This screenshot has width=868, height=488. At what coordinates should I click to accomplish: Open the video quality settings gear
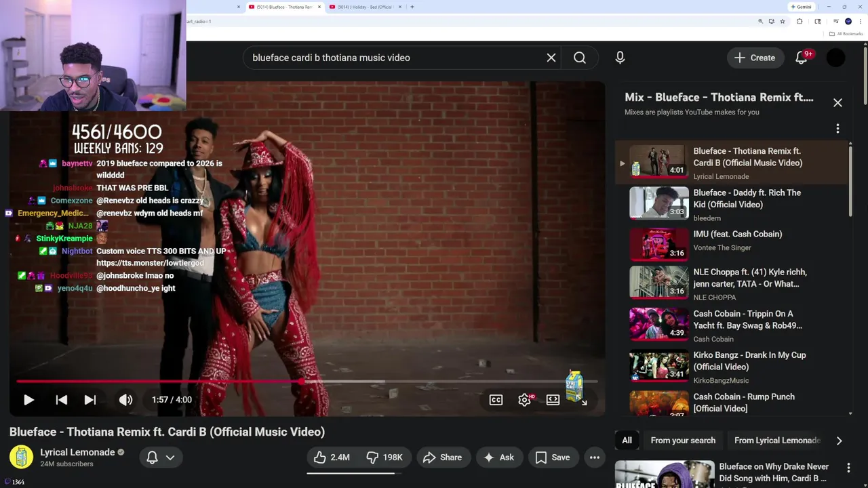pyautogui.click(x=524, y=400)
